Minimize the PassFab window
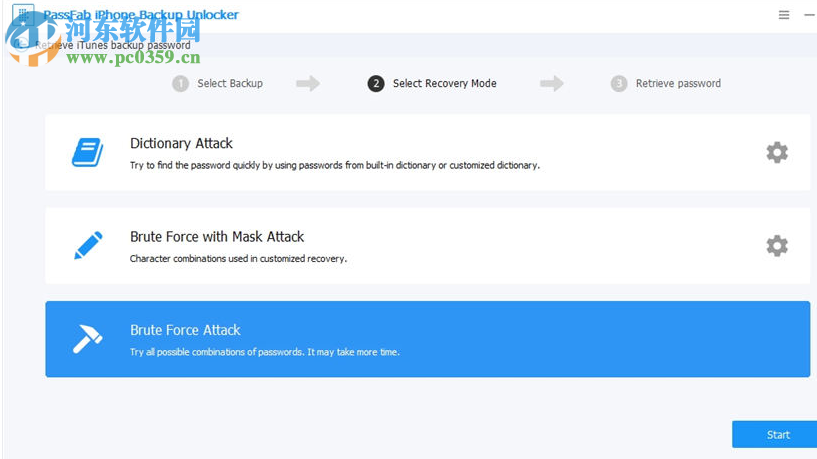This screenshot has width=817, height=459. 809,15
